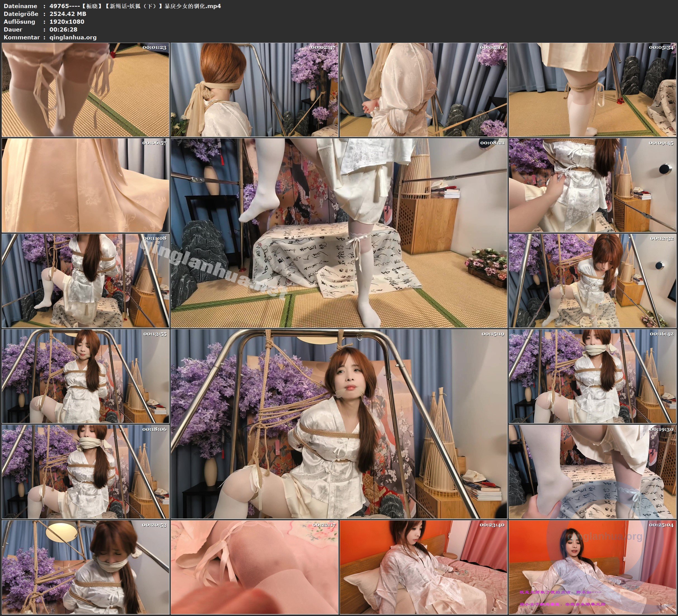Screen dimensions: 678x616
Task: Click the Dateiname mp4 filename text
Action: (135, 6)
